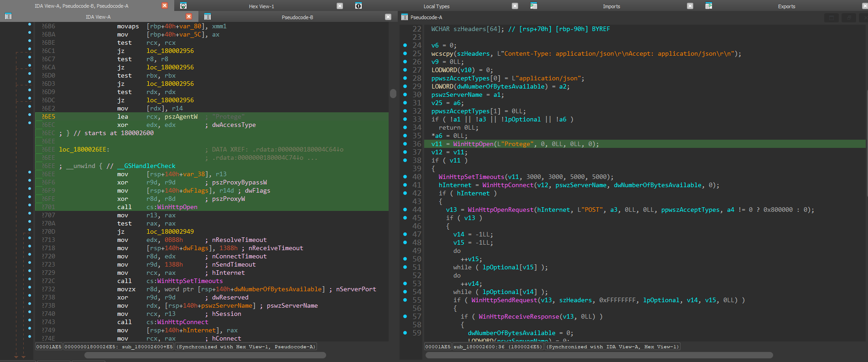
Task: Click the Imports tab icon
Action: coord(534,6)
